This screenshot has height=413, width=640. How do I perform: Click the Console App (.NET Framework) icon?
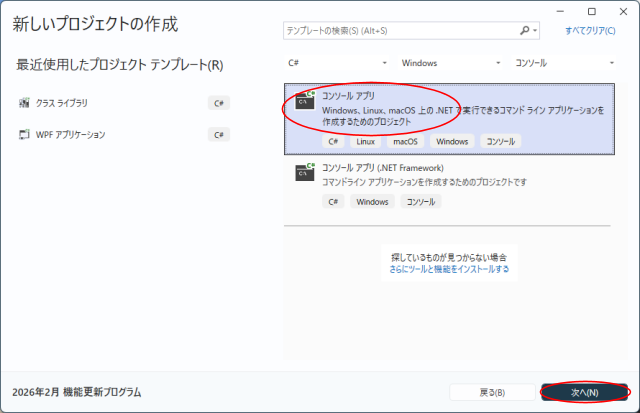pos(305,173)
